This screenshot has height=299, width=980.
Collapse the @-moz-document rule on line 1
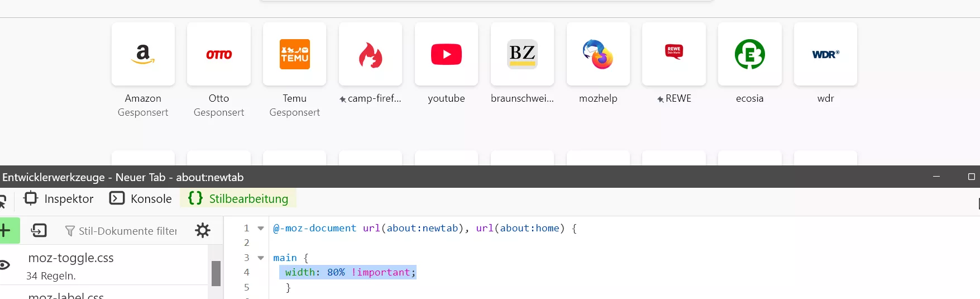pyautogui.click(x=261, y=229)
